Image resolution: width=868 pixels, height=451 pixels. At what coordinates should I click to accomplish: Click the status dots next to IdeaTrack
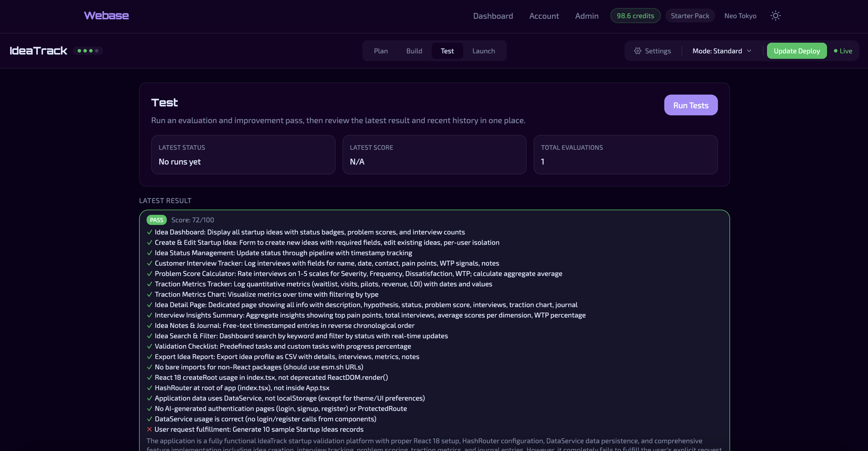88,50
